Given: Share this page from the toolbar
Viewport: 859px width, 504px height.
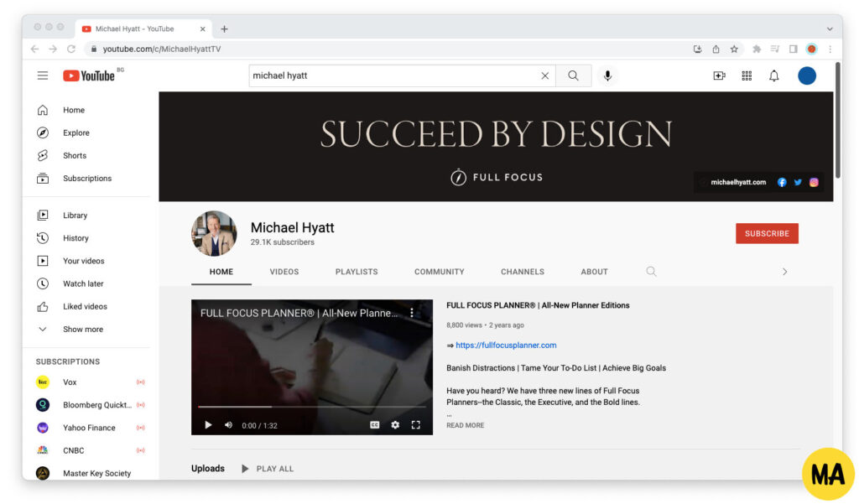Looking at the screenshot, I should [716, 49].
